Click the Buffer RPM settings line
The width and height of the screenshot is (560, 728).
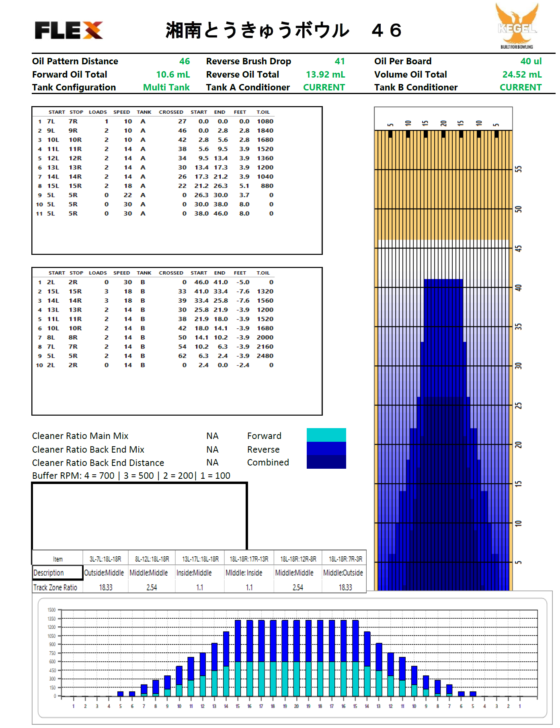(x=131, y=476)
